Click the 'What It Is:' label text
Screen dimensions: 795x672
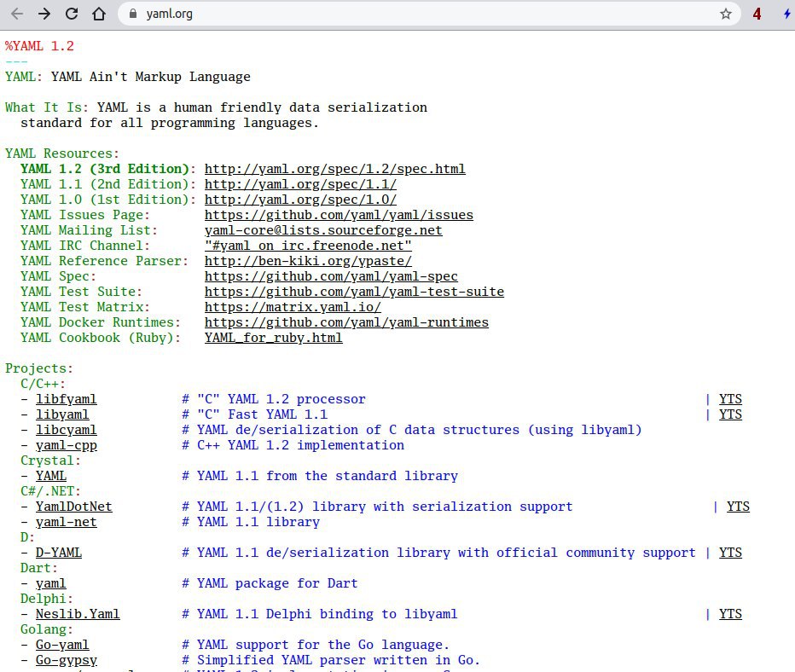(47, 107)
